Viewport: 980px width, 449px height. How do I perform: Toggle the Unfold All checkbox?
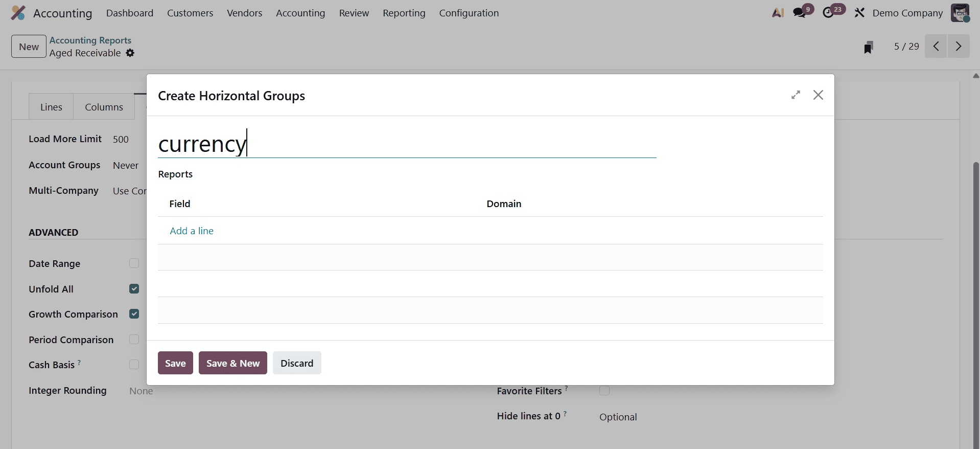tap(134, 289)
